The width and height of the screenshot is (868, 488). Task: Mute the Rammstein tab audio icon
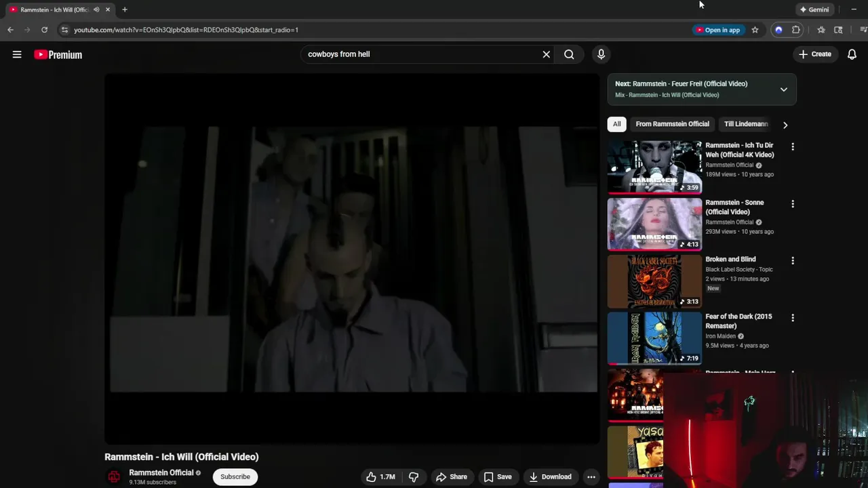(x=96, y=9)
